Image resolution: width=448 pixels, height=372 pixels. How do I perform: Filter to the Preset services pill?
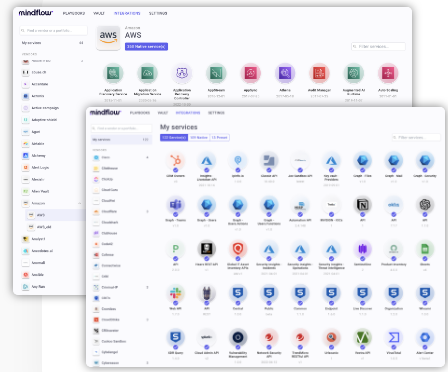pyautogui.click(x=219, y=137)
